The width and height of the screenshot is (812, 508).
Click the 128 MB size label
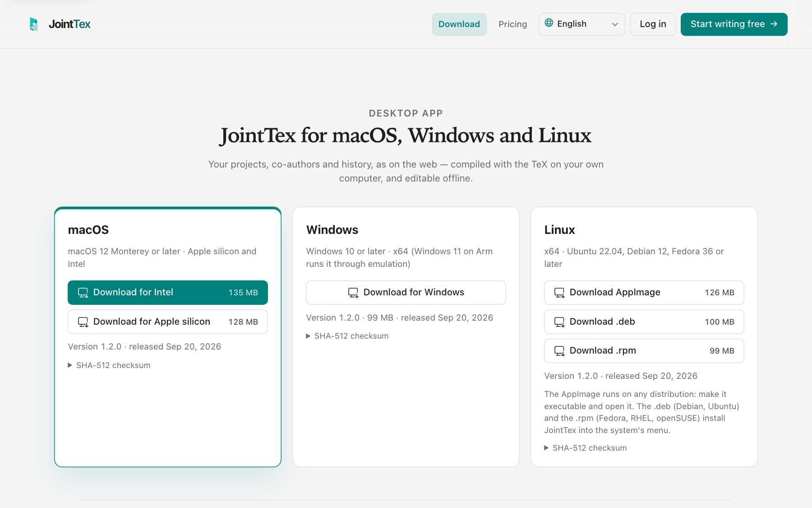(x=243, y=322)
